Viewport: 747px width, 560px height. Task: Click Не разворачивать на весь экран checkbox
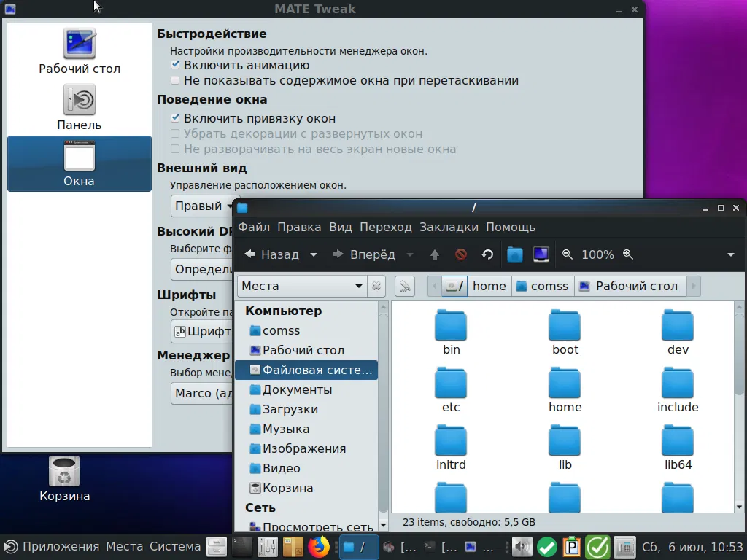pos(175,149)
